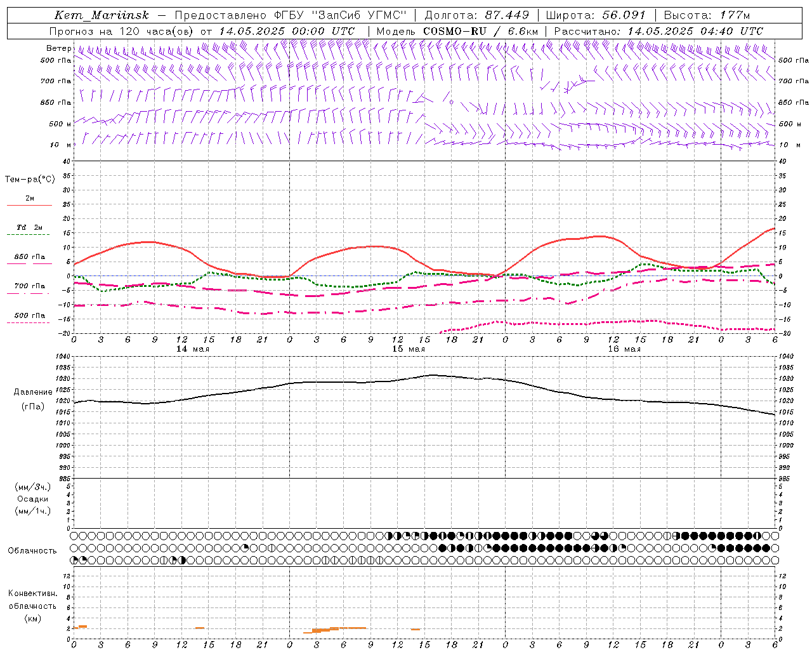Click the 500 гПа temperature legend line sample
812x650 pixels.
(x=29, y=322)
